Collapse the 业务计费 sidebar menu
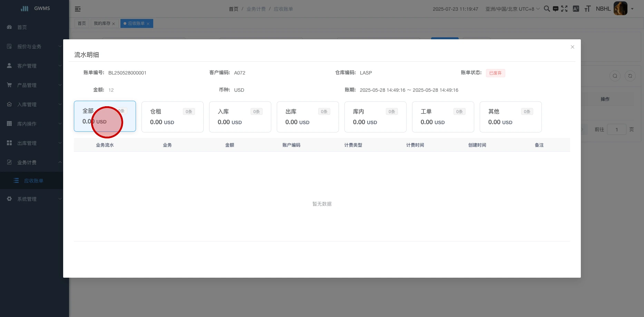Viewport: 644px width, 317px height. point(34,162)
